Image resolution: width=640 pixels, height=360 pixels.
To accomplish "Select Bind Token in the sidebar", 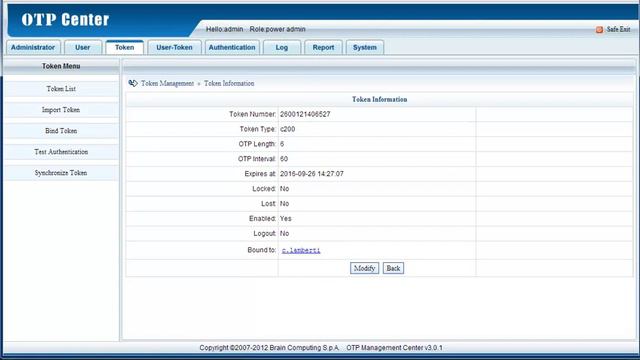I will tap(61, 131).
